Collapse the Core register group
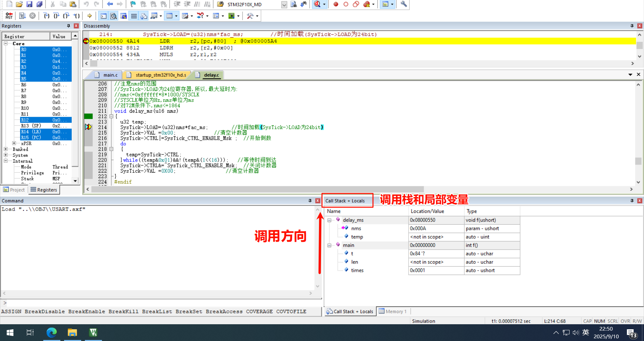The height and width of the screenshot is (341, 644). click(x=6, y=44)
